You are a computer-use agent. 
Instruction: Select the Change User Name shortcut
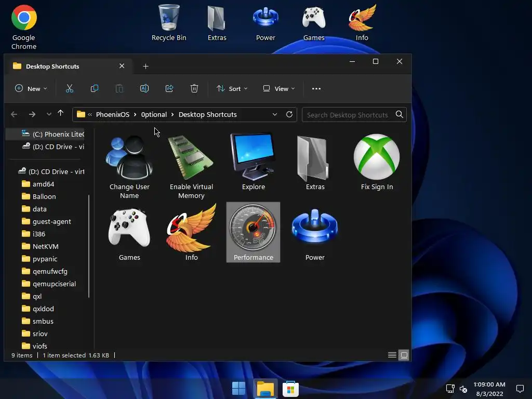(129, 167)
